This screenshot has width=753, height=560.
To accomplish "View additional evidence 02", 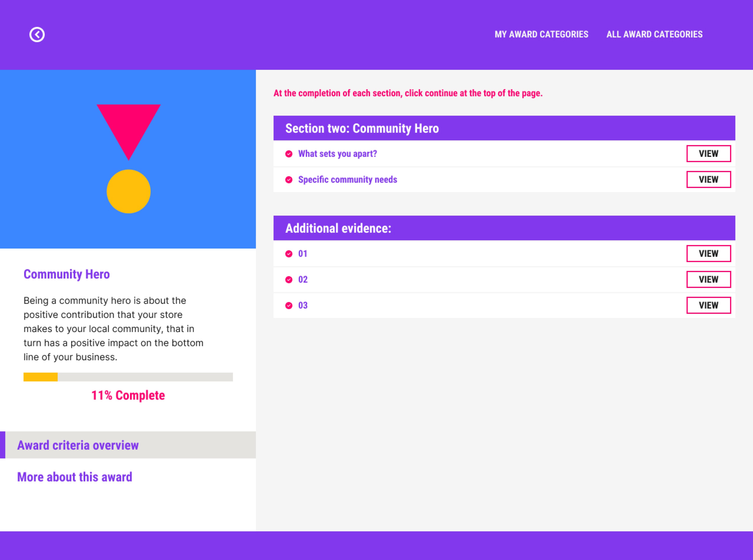I will 709,279.
